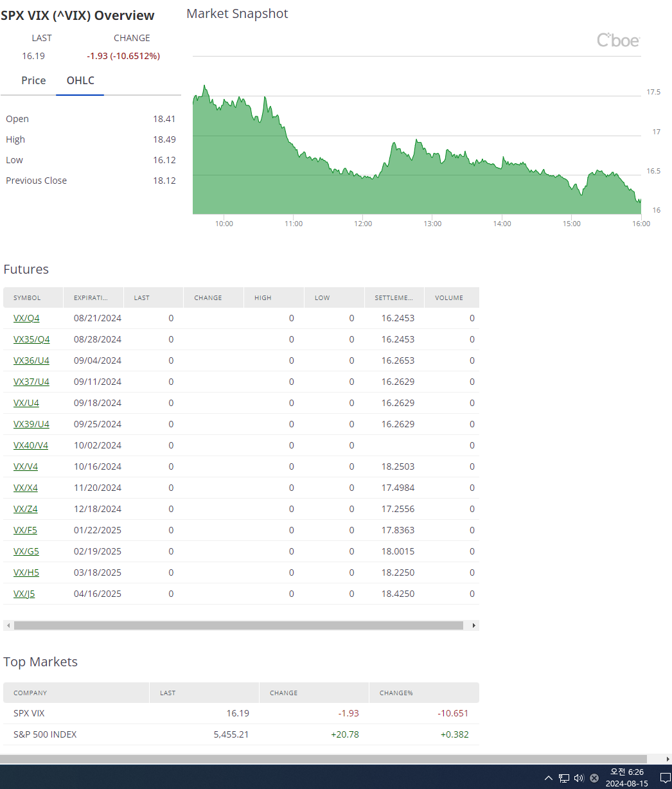
Task: Click the Open value 18.41
Action: [x=164, y=119]
